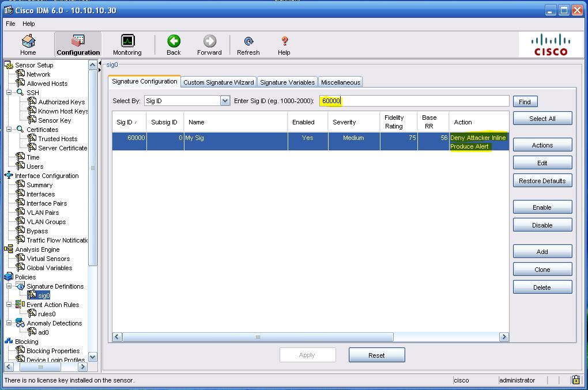Select sig0 in the tree
The image size is (588, 390).
tap(43, 295)
